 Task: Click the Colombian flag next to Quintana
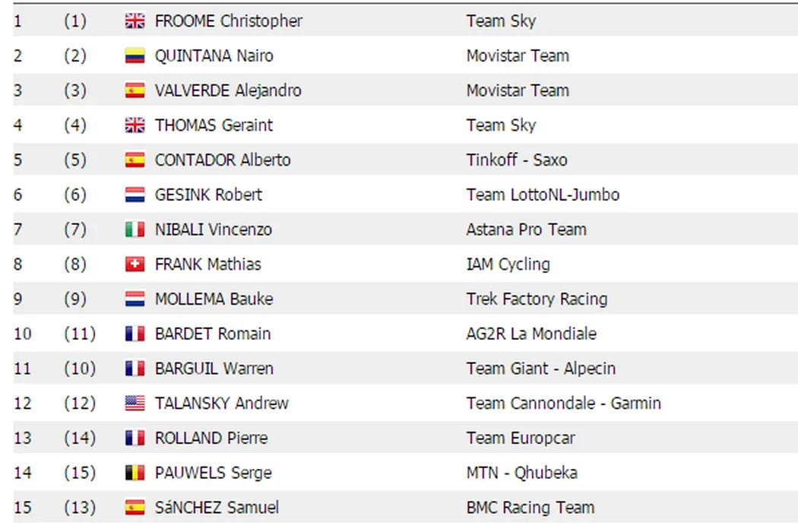click(135, 56)
